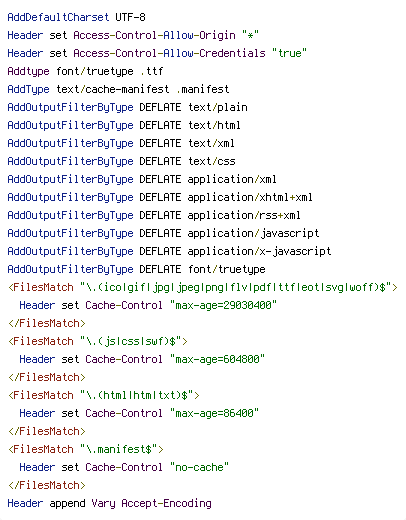Select the Access-Control-Allow-Origin header name
Viewport: 406px width, 520px height.
click(x=154, y=35)
